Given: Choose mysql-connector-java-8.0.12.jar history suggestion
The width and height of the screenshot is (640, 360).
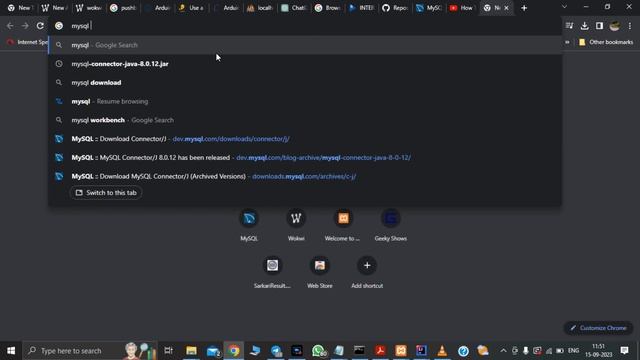Looking at the screenshot, I should pos(305,64).
